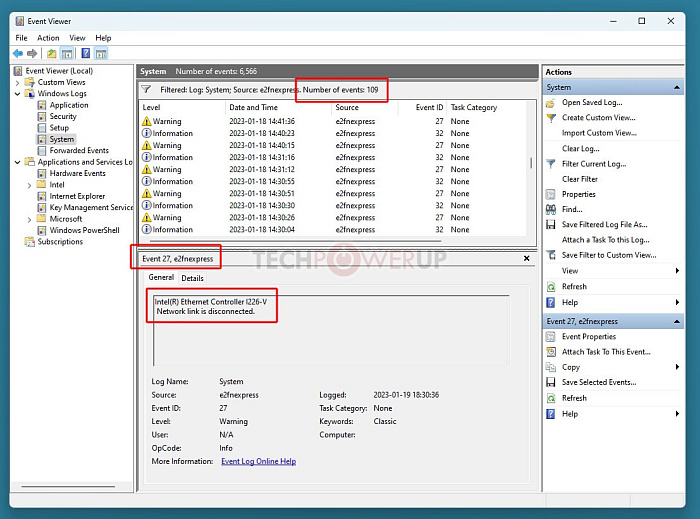Collapse the Event 27, e2fnexpress actions section
Image resolution: width=700 pixels, height=519 pixels.
[677, 321]
